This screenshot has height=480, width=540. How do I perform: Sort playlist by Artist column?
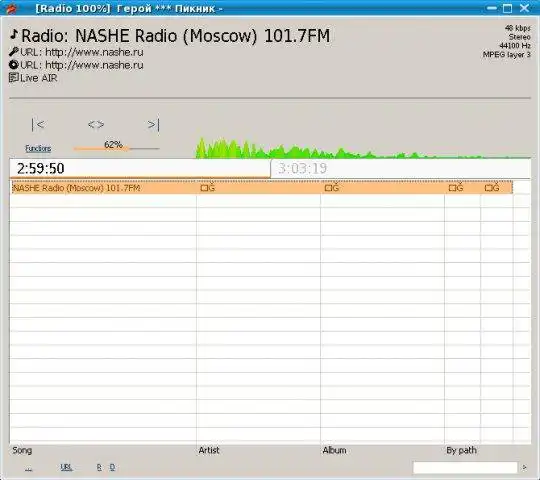tap(209, 450)
